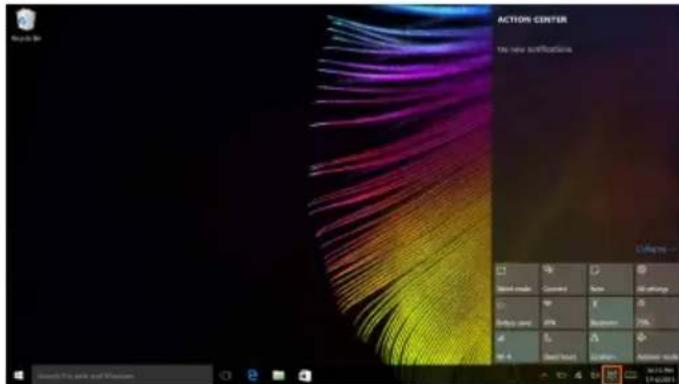The width and height of the screenshot is (679, 384).
Task: Click the volume icon in the tray
Action: click(x=594, y=375)
